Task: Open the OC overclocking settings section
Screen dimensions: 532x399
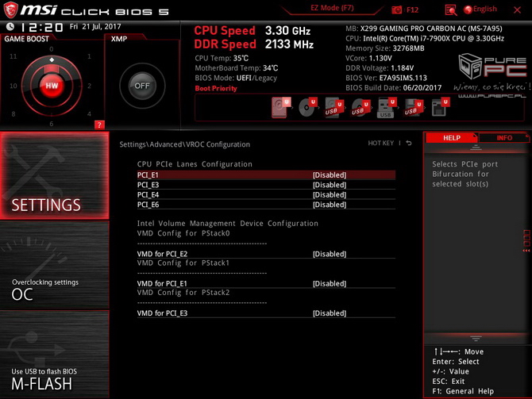Action: click(55, 265)
